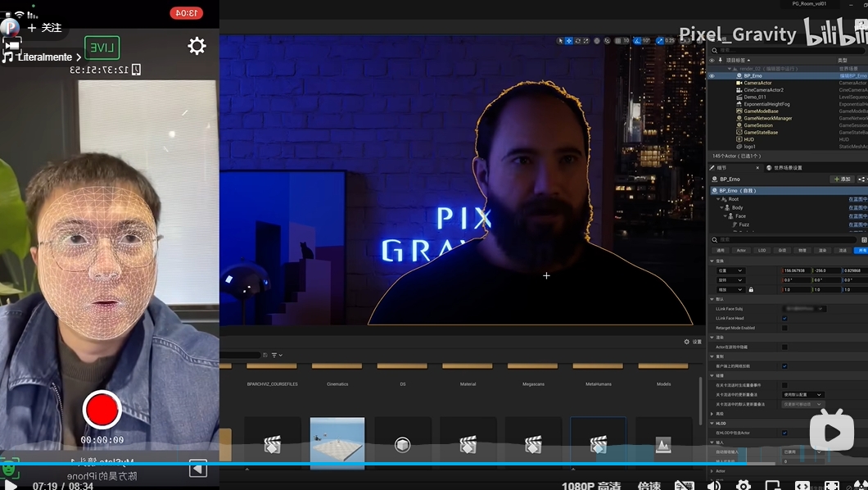Select GameSession in the Outliner

757,125
